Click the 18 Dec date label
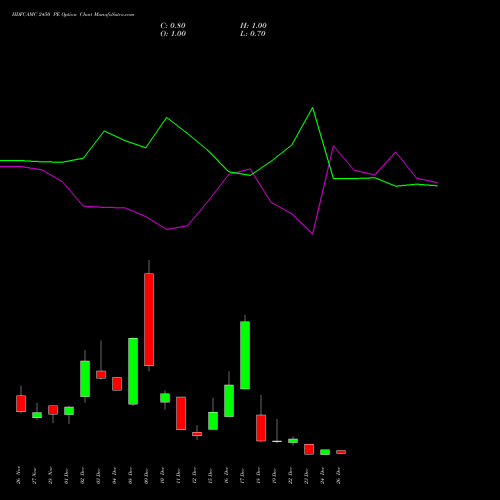This screenshot has width=500, height=500. click(x=258, y=475)
